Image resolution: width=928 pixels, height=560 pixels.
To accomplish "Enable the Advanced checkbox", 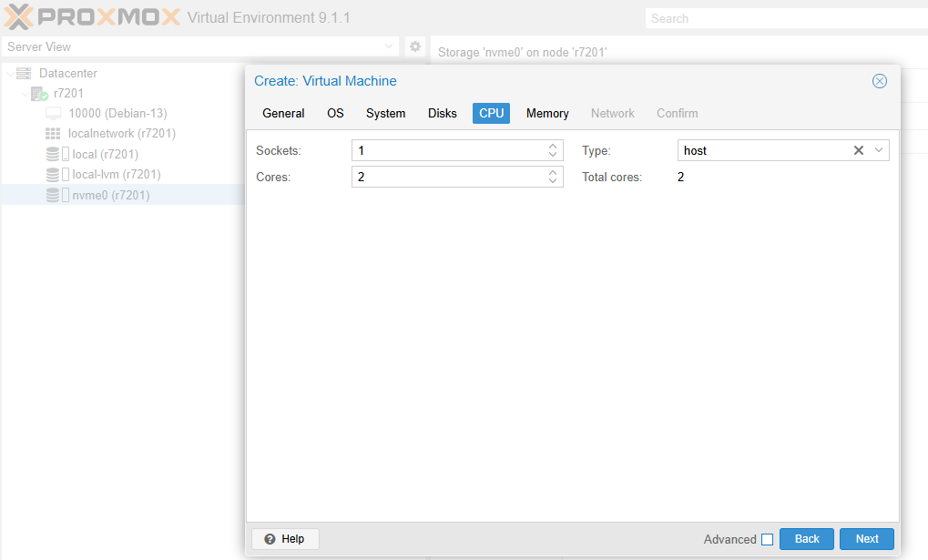I will tap(767, 539).
